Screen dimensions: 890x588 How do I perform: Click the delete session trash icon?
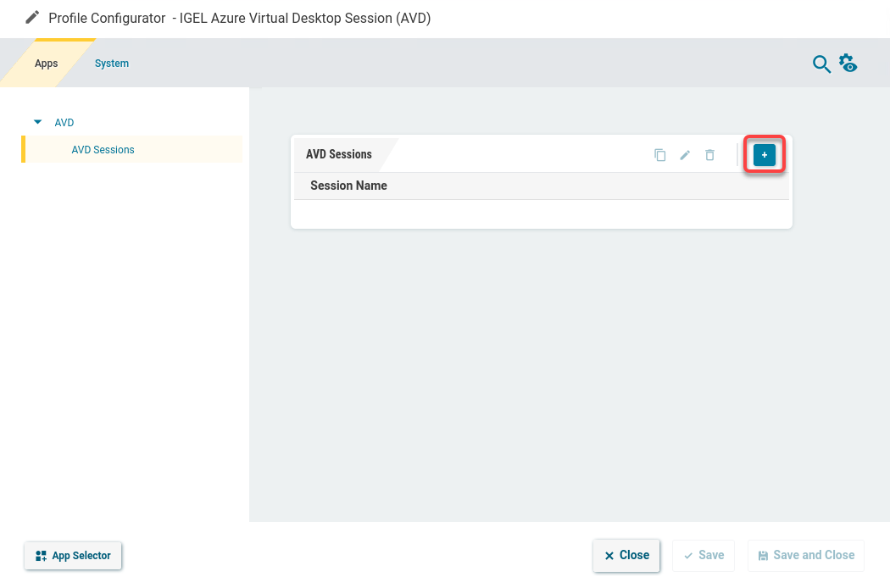click(x=710, y=155)
